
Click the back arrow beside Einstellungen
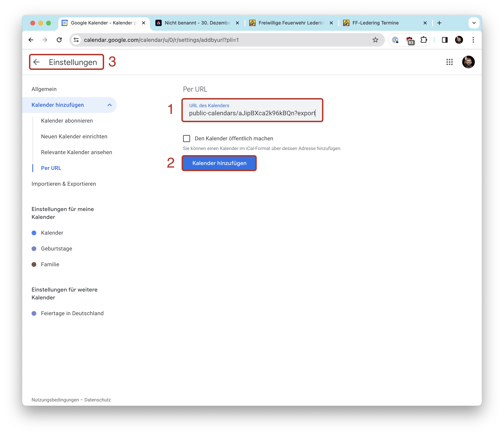[x=36, y=62]
